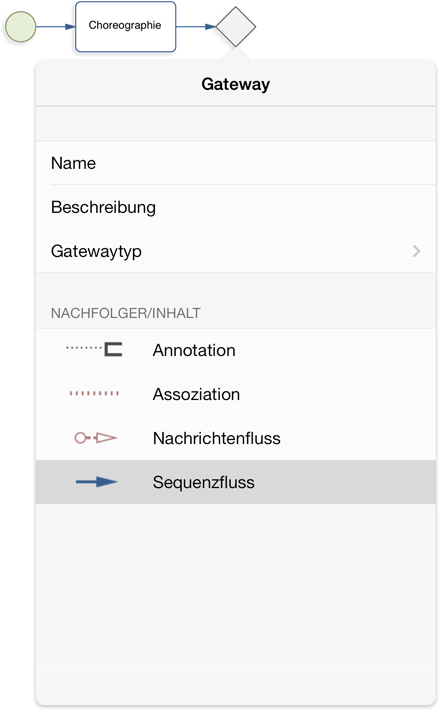Viewport: 440px width, 711px height.
Task: Choose Assoziation from the successor list
Action: coord(235,394)
